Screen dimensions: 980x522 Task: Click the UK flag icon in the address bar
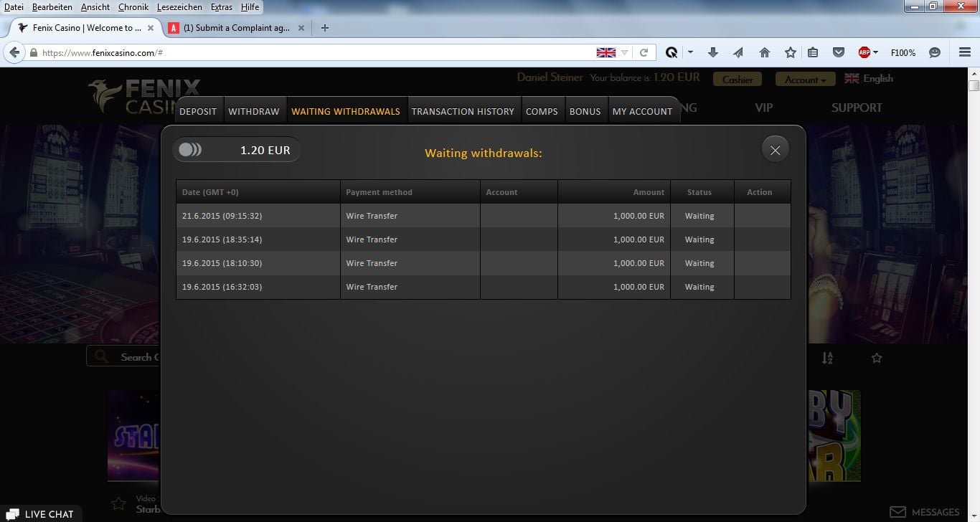[x=606, y=52]
